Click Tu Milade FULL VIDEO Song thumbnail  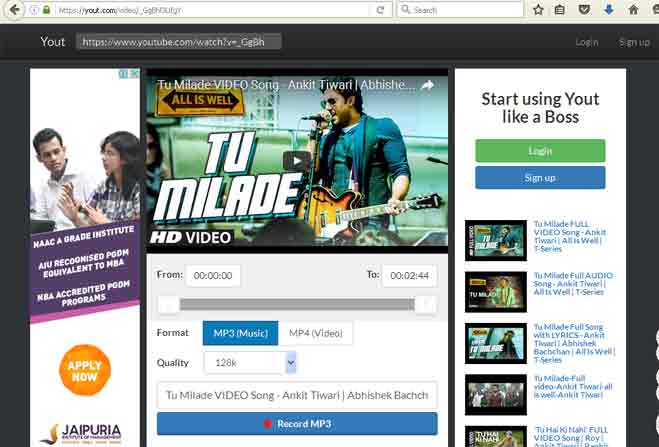496,240
